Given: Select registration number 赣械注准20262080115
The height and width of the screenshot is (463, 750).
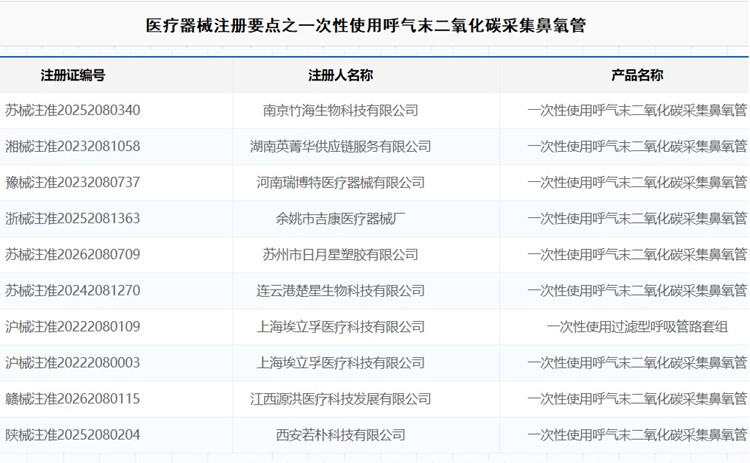Looking at the screenshot, I should point(73,398).
